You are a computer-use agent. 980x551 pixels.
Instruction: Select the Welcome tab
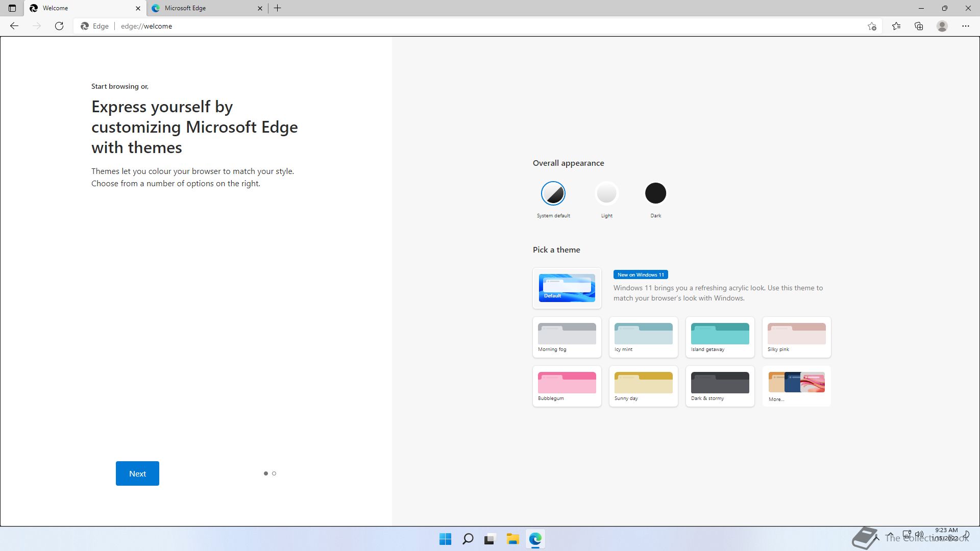click(85, 8)
